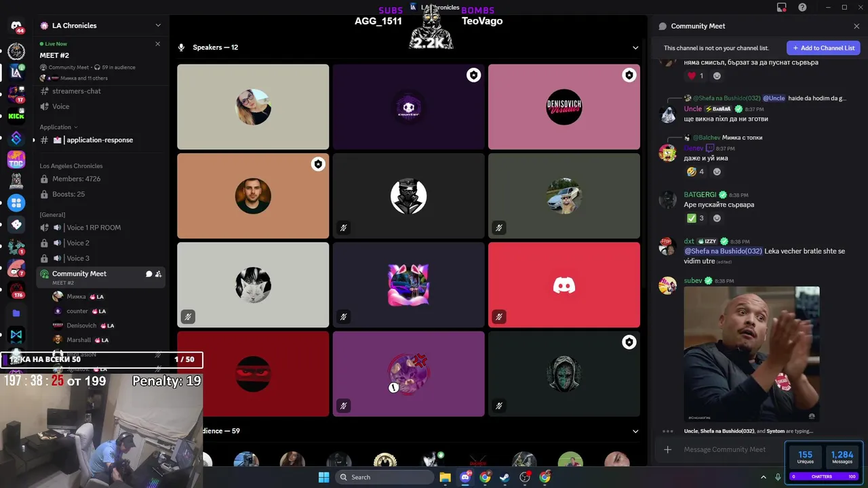The width and height of the screenshot is (868, 488).
Task: Open the KICK server in sidebar
Action: [16, 116]
